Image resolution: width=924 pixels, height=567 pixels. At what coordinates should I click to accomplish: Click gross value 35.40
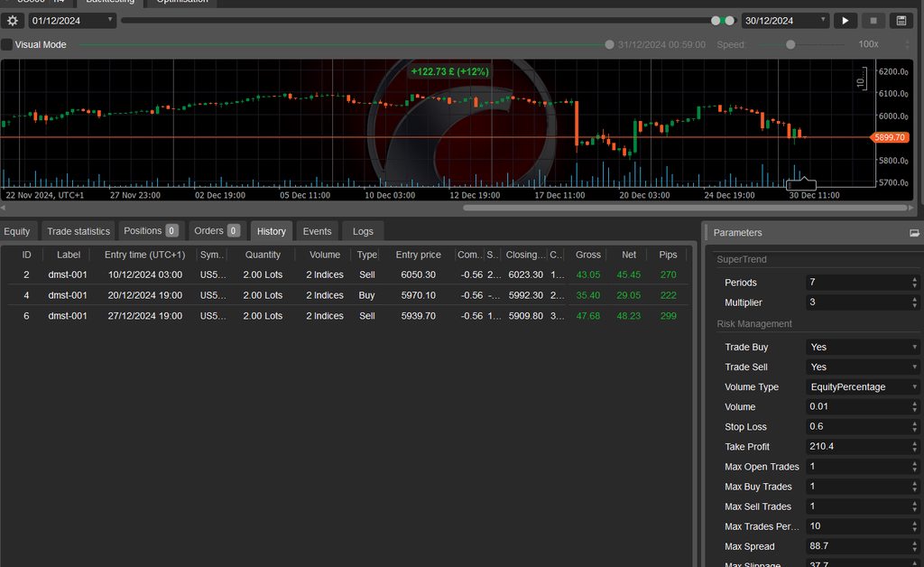coord(588,295)
